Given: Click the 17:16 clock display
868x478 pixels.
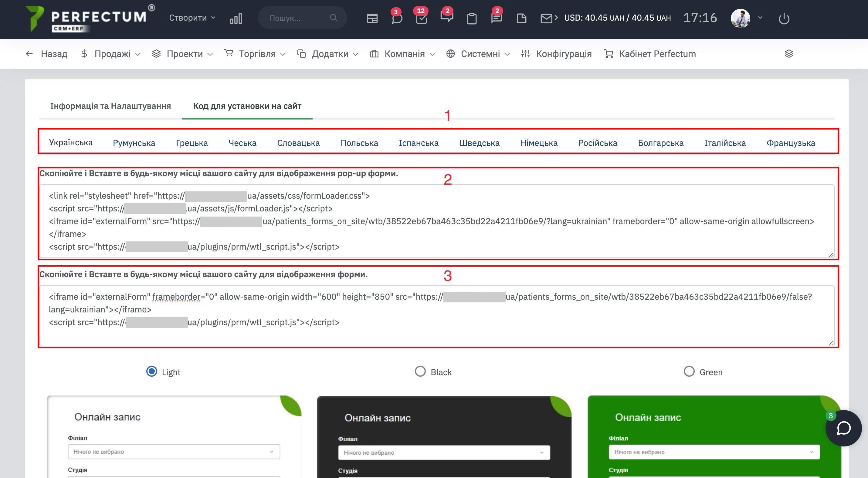Looking at the screenshot, I should (700, 18).
